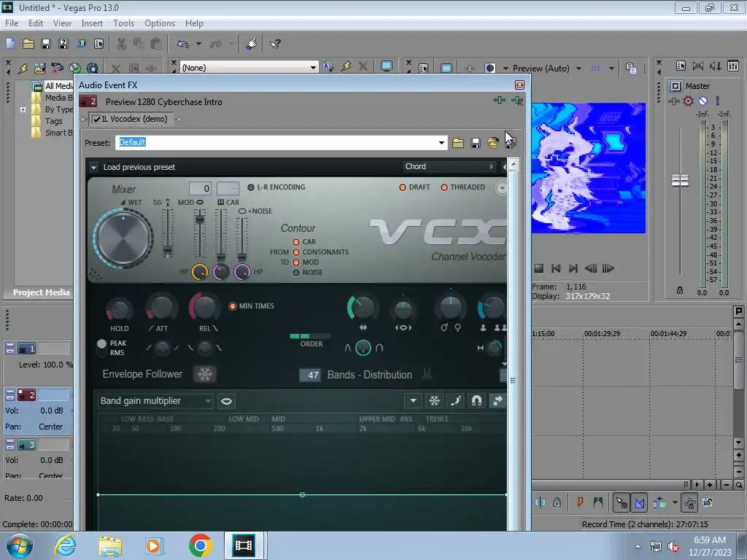Cut the selection with the scissors icon
The height and width of the screenshot is (560, 747).
point(121,44)
